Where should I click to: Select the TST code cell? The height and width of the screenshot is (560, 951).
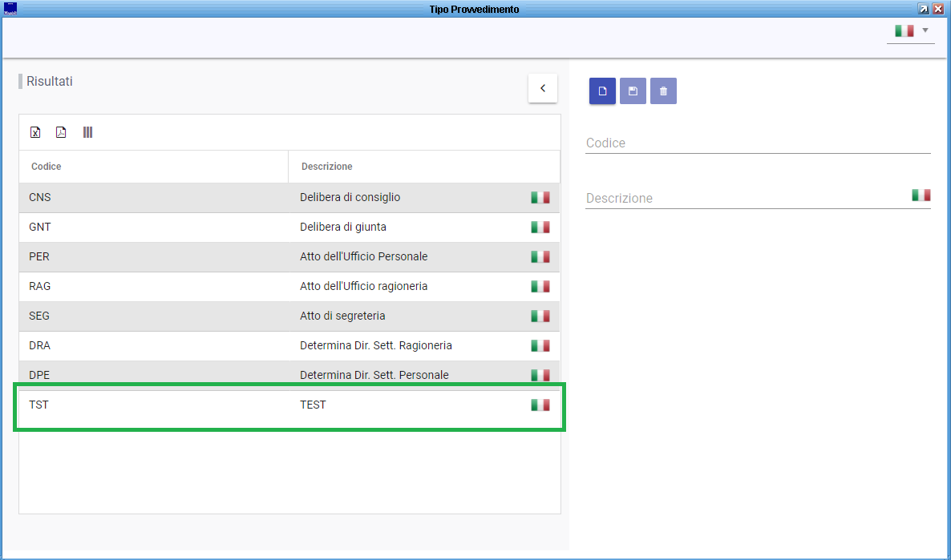(x=153, y=405)
